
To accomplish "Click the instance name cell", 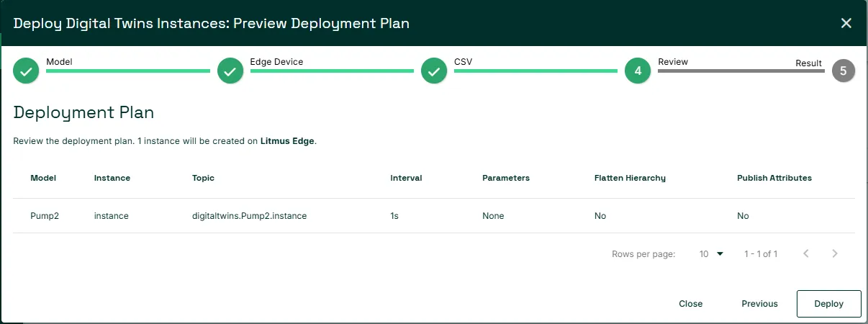I will [111, 216].
